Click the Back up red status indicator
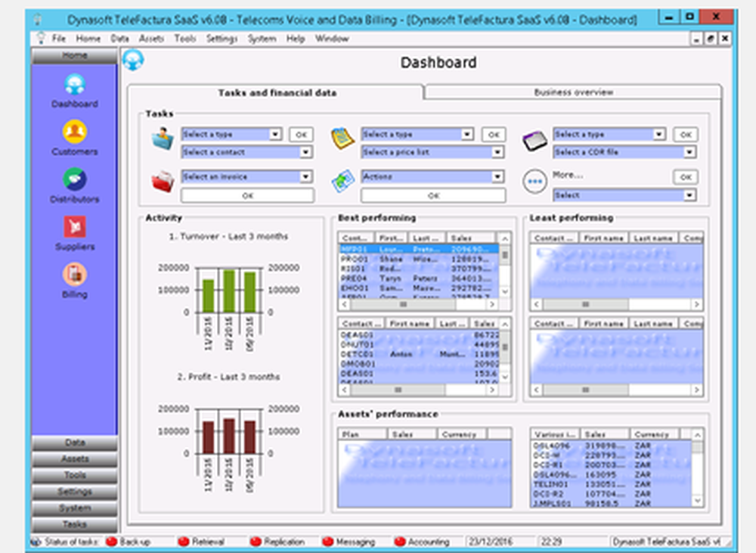The height and width of the screenshot is (553, 756). coord(111,542)
